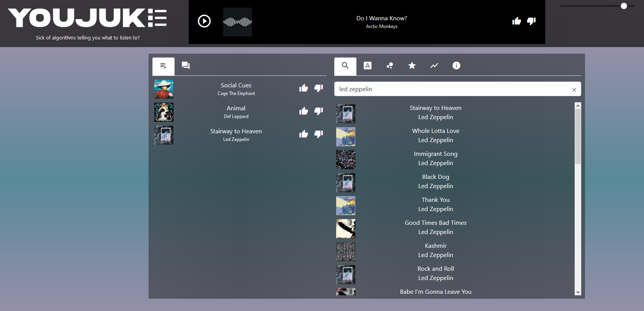Viewport: 644px width, 311px height.
Task: Click the led zeppelin search field
Action: click(452, 89)
